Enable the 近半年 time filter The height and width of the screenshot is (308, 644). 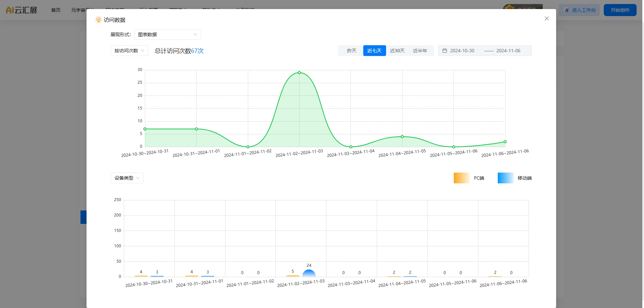[421, 51]
